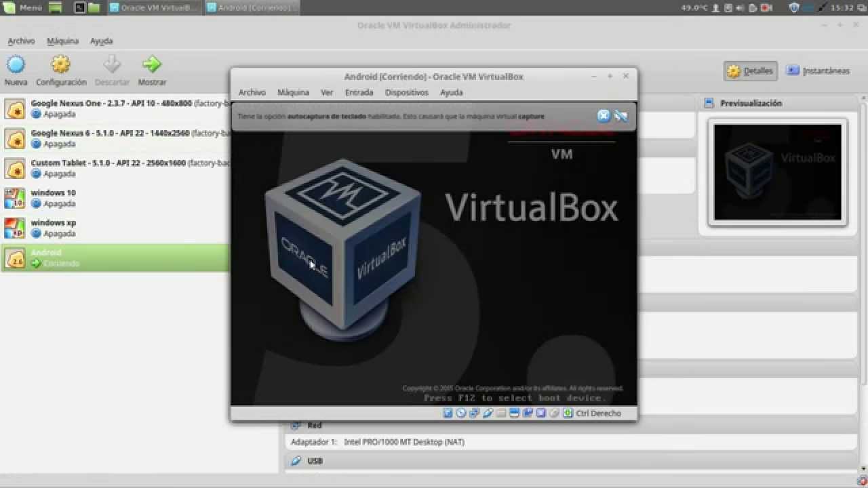
Task: Click keyboard capture green arrow indicator
Action: tap(568, 413)
